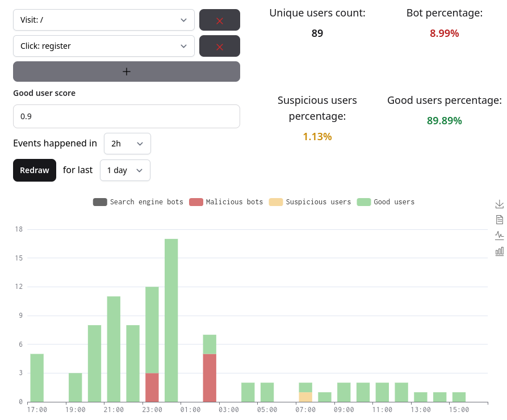This screenshot has height=420, width=507.
Task: Change the '1 day' time range dropdown
Action: tap(125, 170)
